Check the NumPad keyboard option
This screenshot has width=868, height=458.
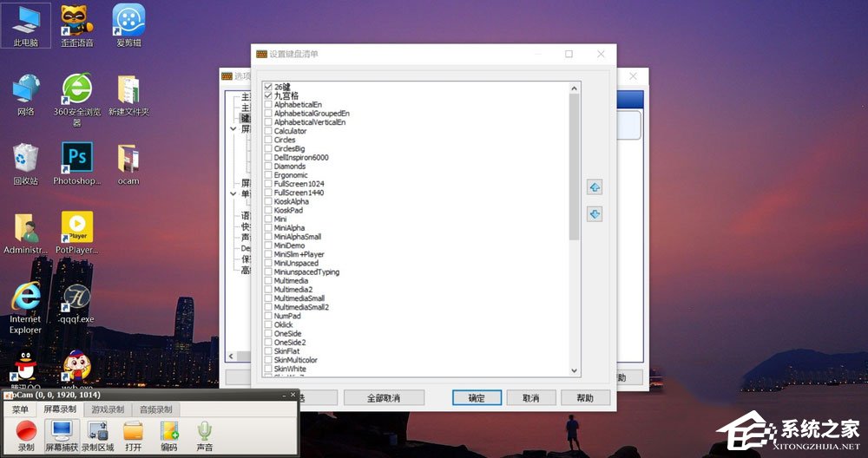(268, 316)
